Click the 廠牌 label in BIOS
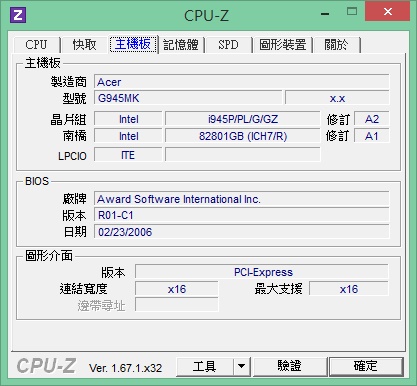 [74, 199]
